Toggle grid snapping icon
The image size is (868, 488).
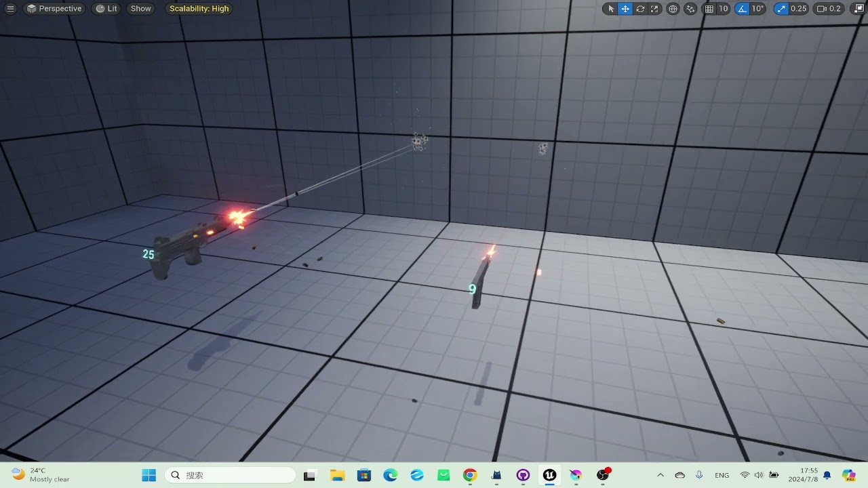709,9
